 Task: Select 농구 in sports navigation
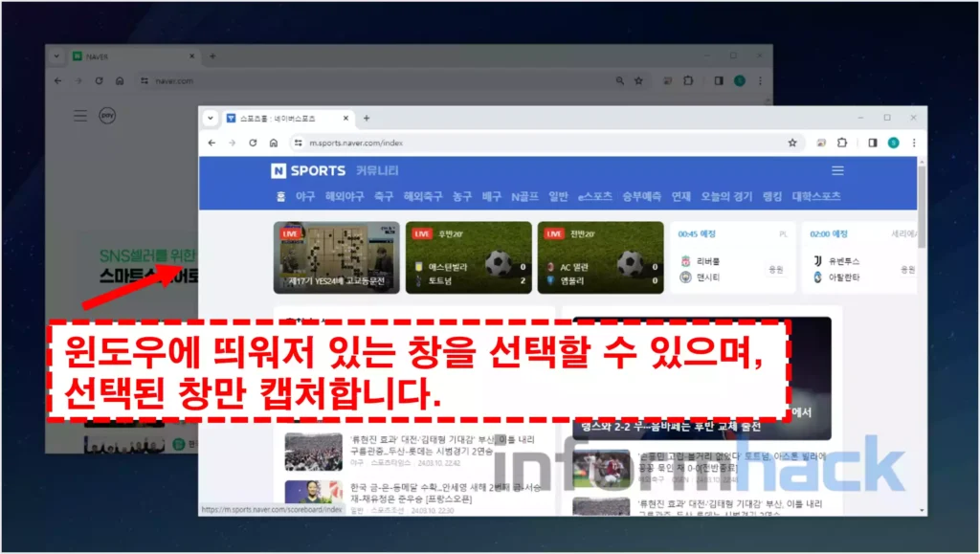tap(462, 197)
